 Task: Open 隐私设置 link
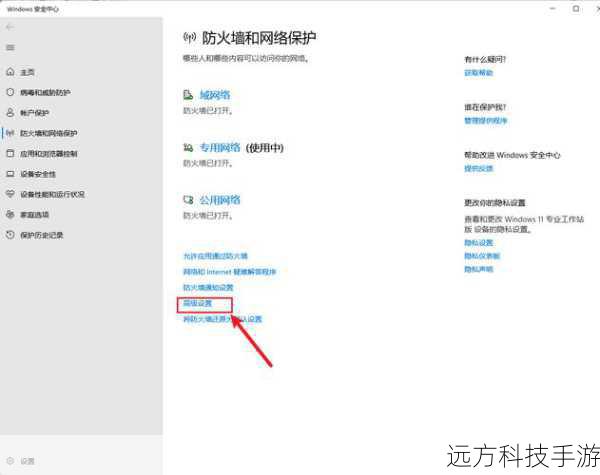(478, 242)
